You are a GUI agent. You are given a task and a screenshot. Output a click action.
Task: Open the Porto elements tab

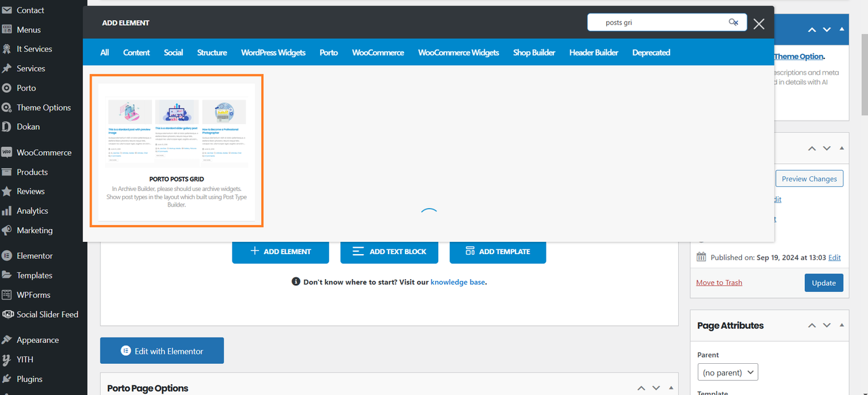329,52
